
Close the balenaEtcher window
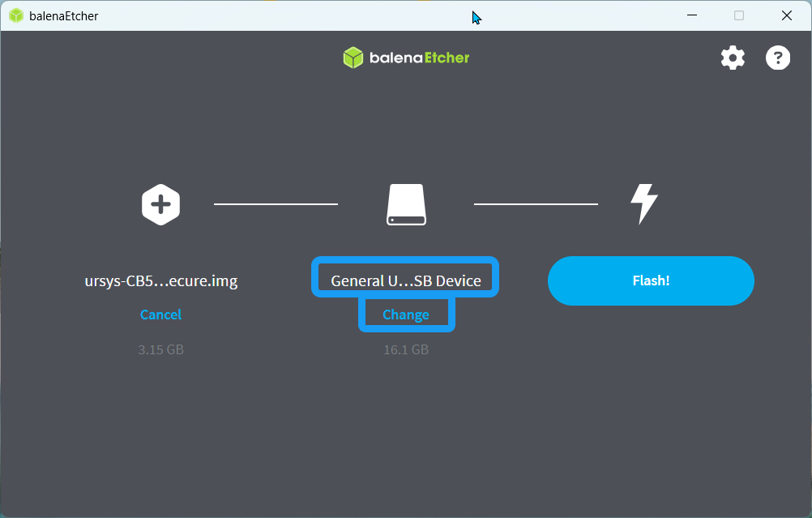pyautogui.click(x=786, y=15)
